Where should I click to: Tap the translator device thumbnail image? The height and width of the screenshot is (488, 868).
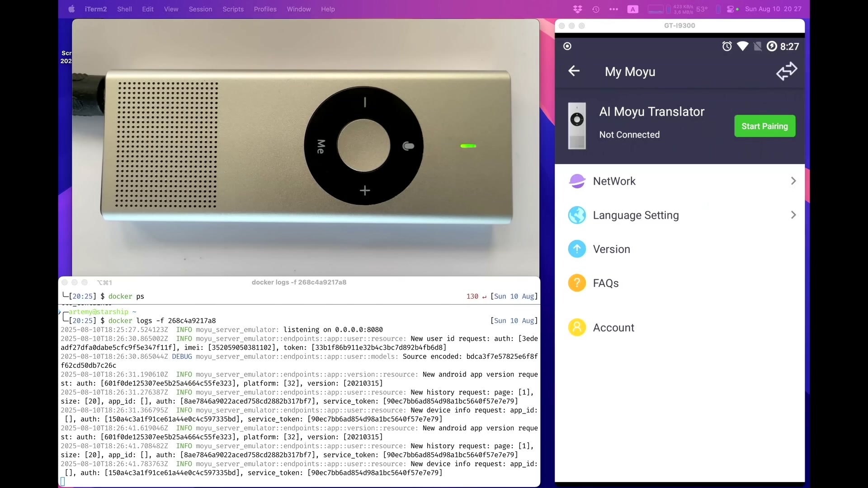577,126
